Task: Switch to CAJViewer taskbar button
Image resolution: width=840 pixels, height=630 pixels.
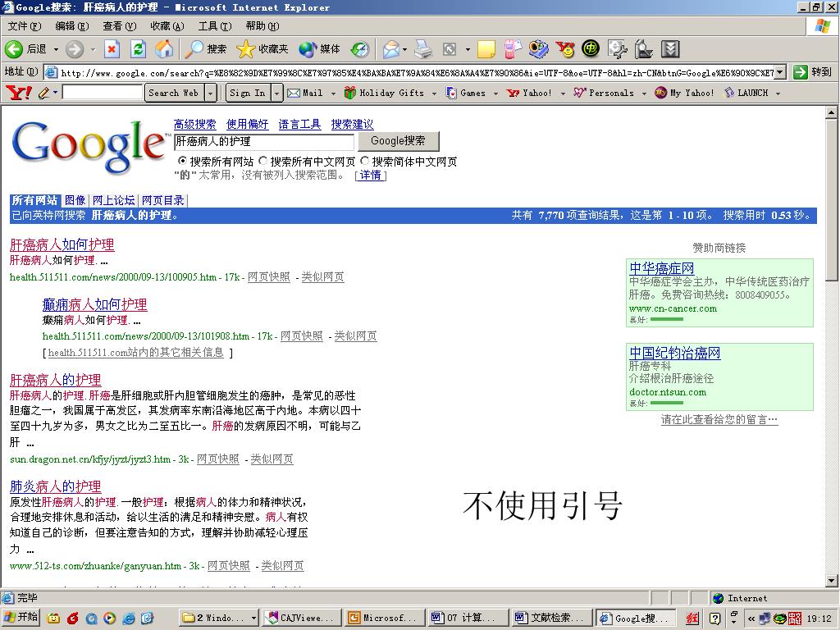Action: (303, 618)
